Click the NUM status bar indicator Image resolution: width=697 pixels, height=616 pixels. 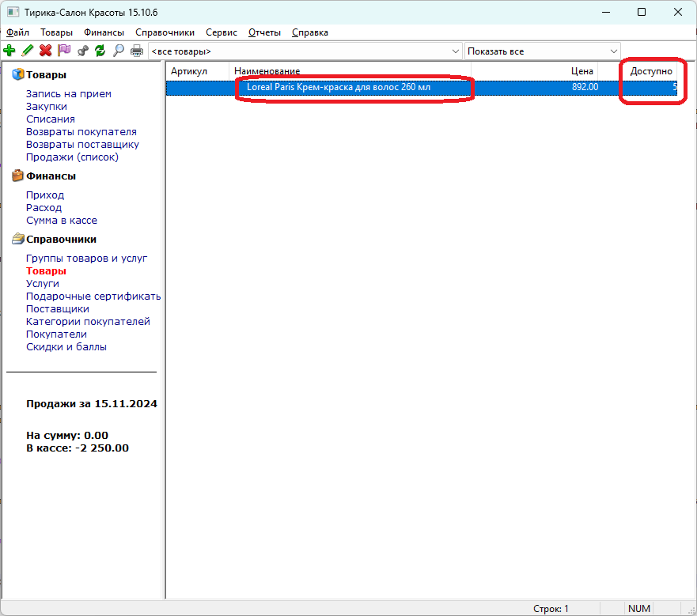(x=639, y=608)
